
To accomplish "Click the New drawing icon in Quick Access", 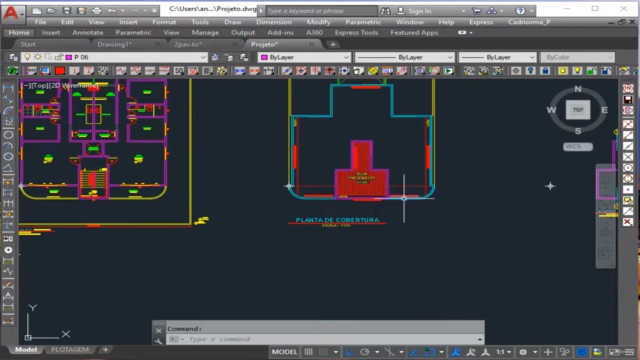I will pyautogui.click(x=37, y=11).
